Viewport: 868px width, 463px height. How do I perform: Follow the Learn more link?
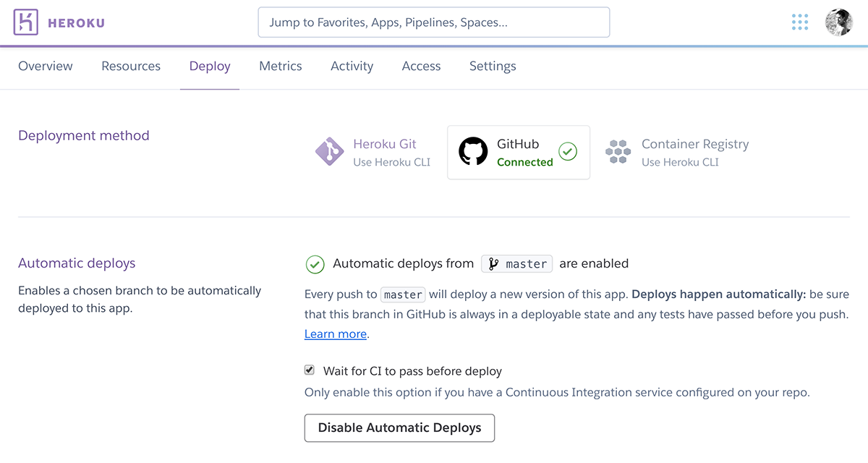tap(336, 334)
